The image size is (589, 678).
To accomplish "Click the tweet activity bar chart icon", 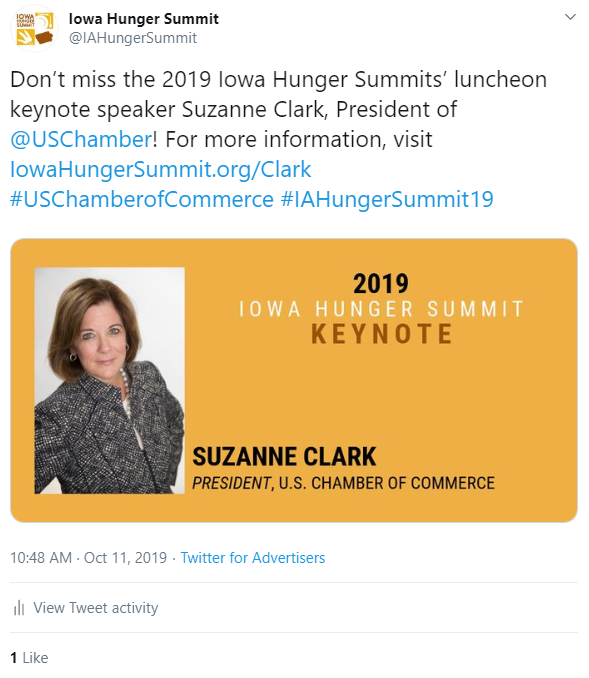I will point(19,608).
